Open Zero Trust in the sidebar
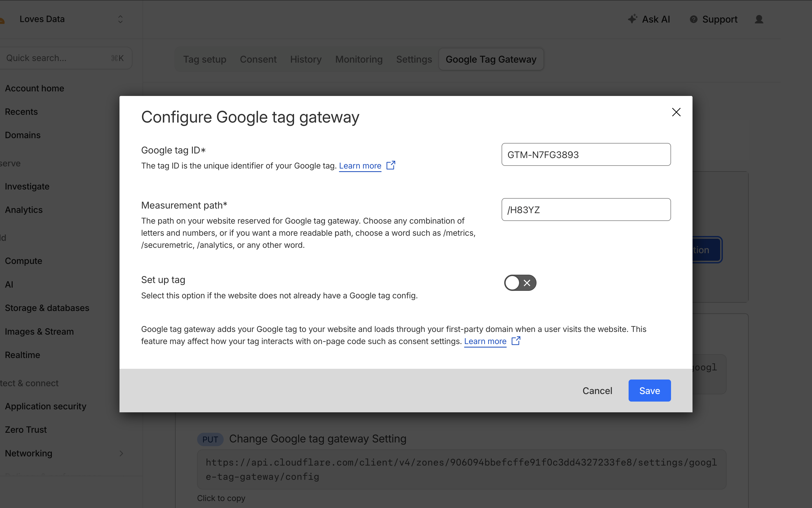812x508 pixels. pyautogui.click(x=26, y=430)
